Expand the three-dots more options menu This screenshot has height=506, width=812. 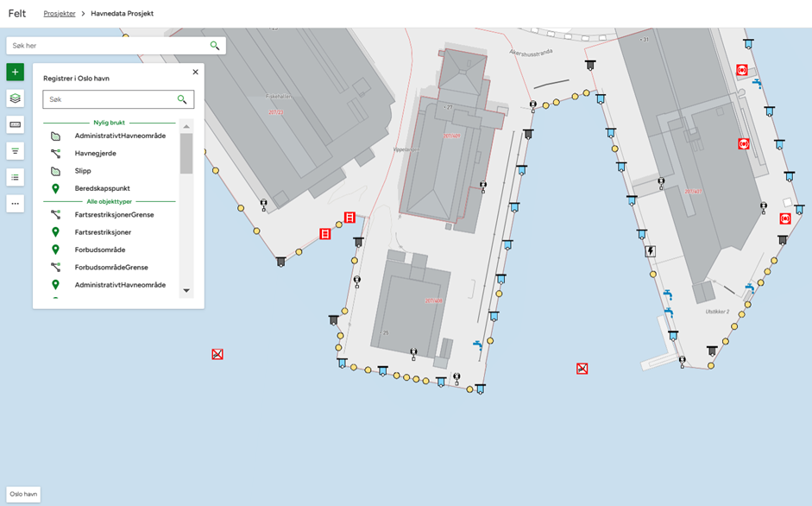15,204
